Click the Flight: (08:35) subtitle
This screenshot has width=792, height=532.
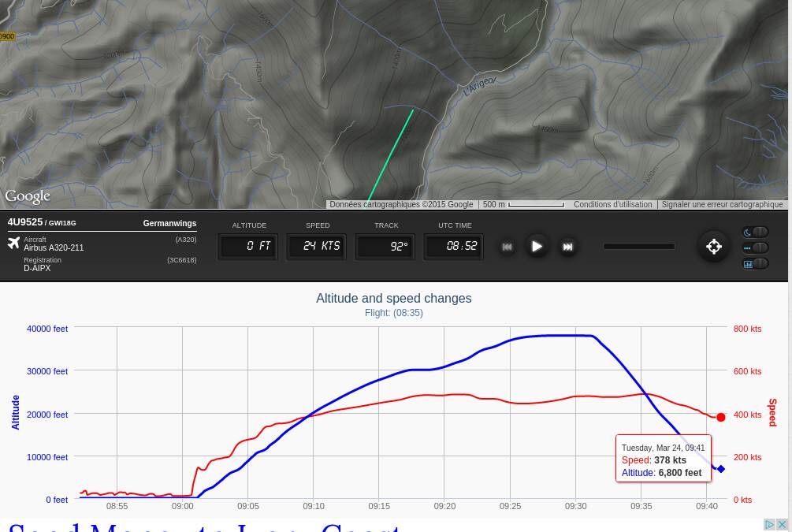click(394, 313)
